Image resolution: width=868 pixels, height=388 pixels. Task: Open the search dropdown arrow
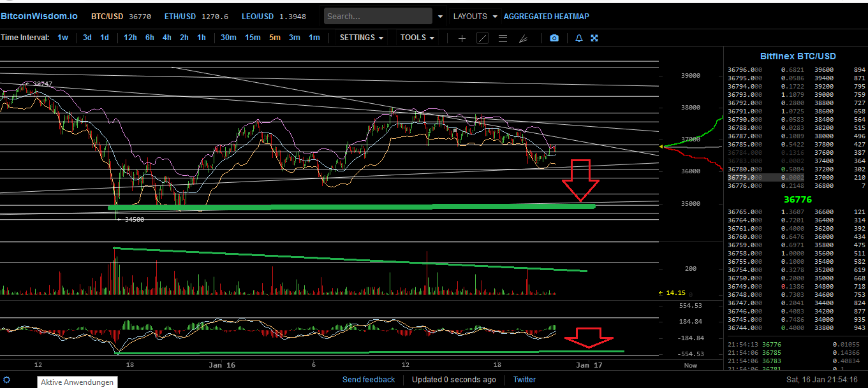(441, 17)
